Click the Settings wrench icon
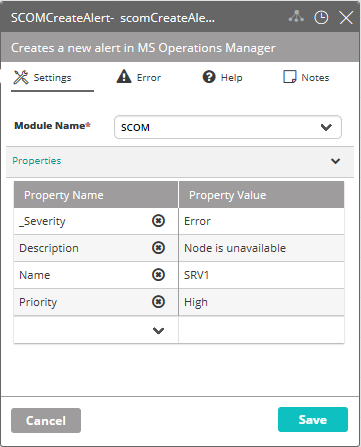This screenshot has height=447, width=361. coord(21,77)
